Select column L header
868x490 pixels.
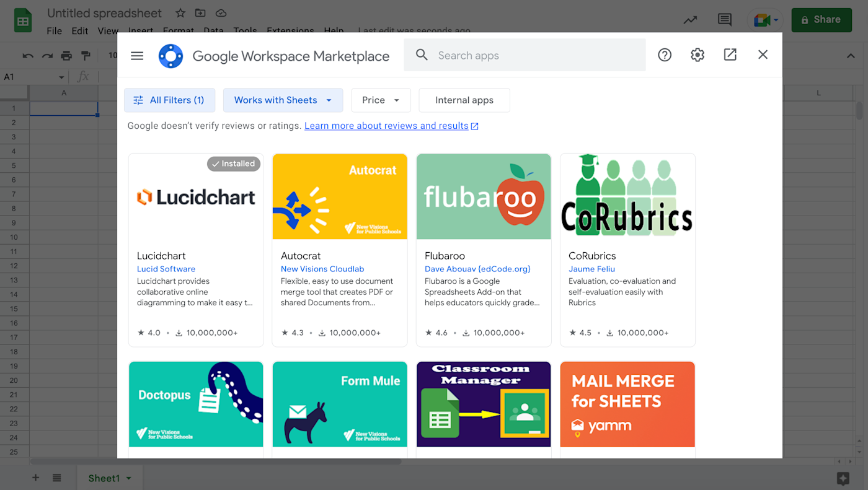click(818, 93)
